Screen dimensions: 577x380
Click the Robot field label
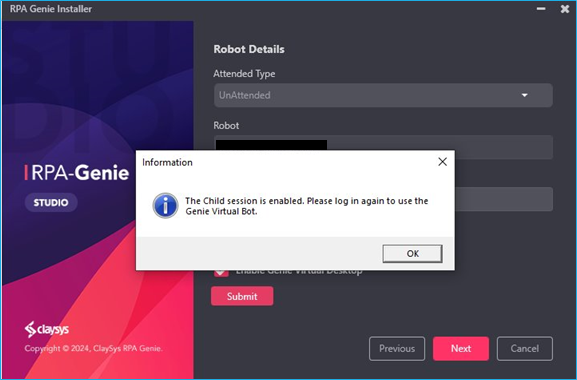[x=226, y=125]
